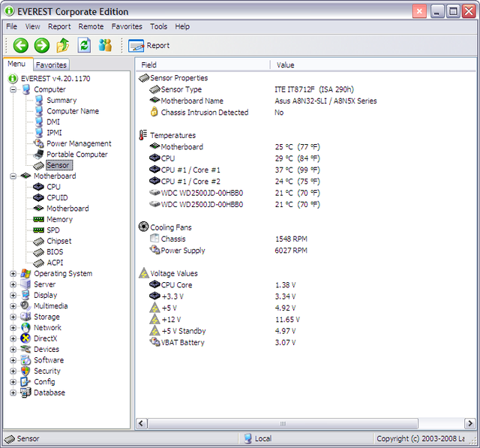This screenshot has width=480, height=448.
Task: Click the Memory module icon in the tree
Action: (38, 220)
